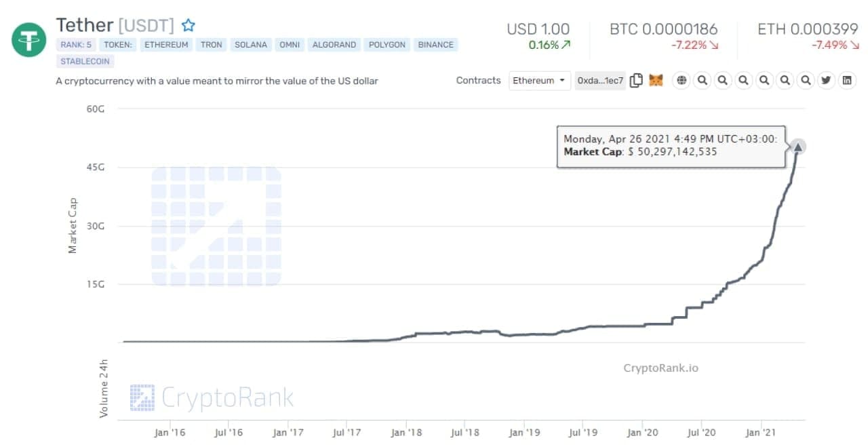Click the CryptoRank.io chart credit link
Viewport: 868px width, 447px height.
660,368
